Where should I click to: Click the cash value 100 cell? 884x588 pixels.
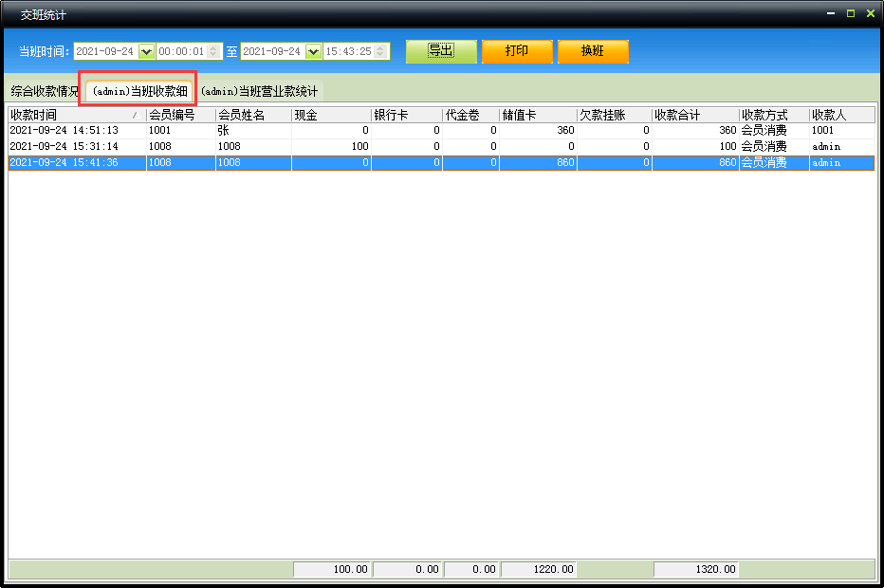pos(332,147)
